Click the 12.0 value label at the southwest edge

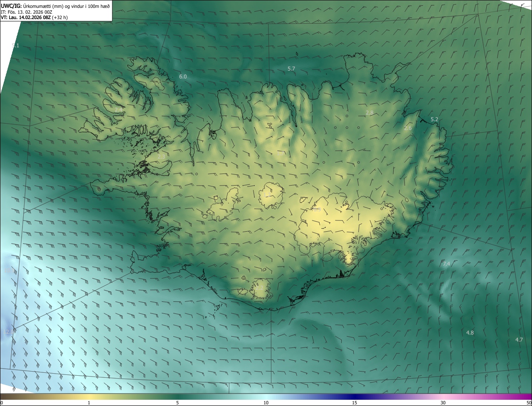tap(8, 332)
